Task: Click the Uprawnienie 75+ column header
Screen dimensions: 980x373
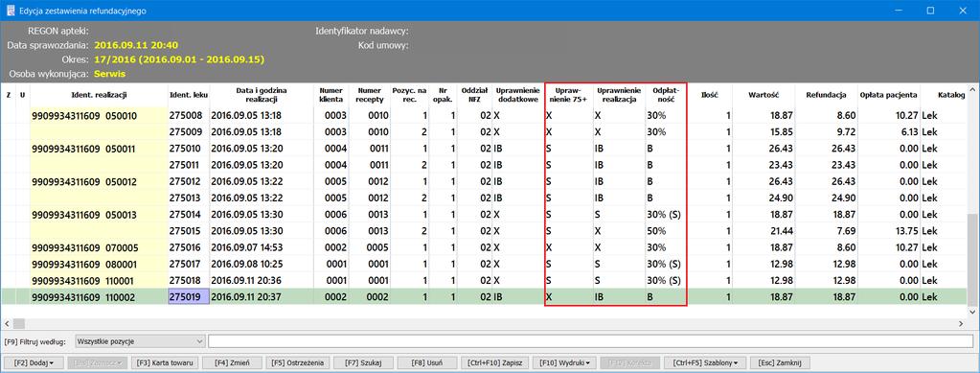Action: click(569, 95)
